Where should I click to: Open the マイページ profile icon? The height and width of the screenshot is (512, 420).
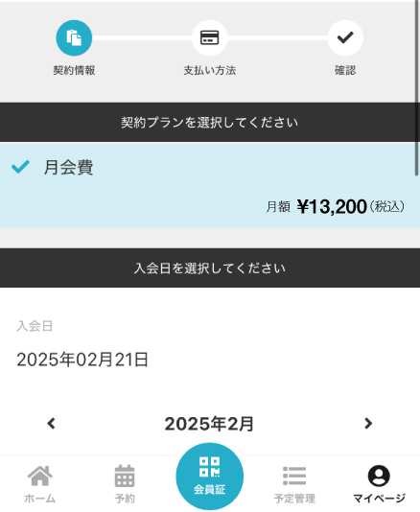tap(379, 476)
